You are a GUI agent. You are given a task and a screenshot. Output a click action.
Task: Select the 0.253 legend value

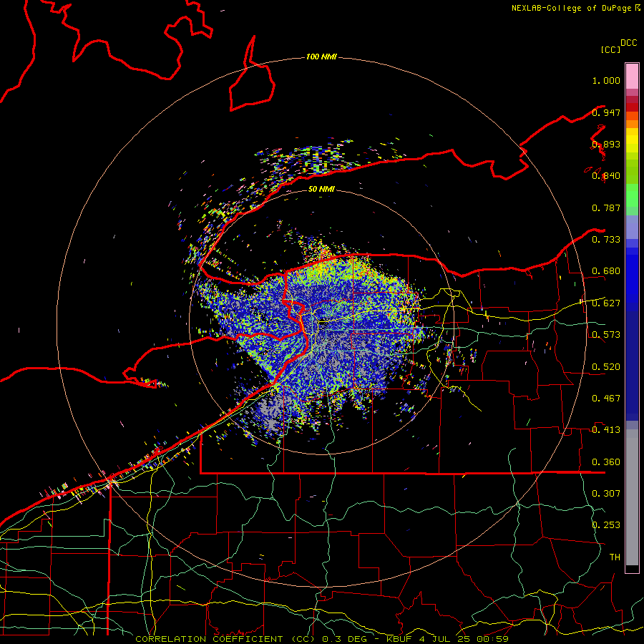[x=606, y=525]
